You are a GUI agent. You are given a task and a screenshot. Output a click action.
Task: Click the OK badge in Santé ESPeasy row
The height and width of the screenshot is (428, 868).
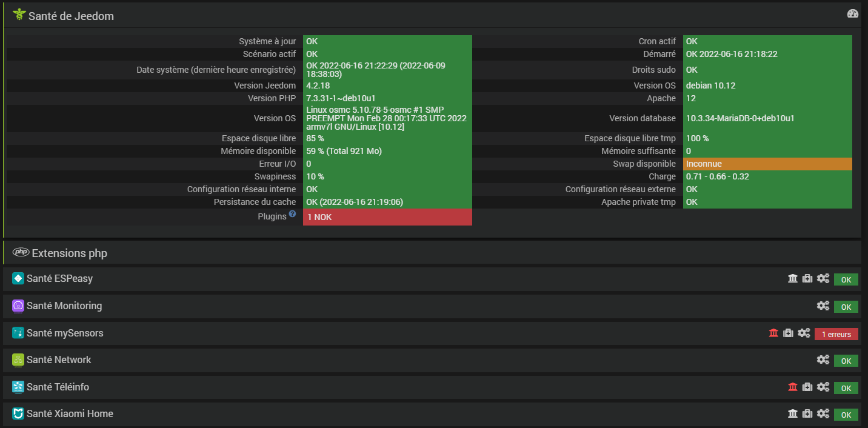point(846,279)
